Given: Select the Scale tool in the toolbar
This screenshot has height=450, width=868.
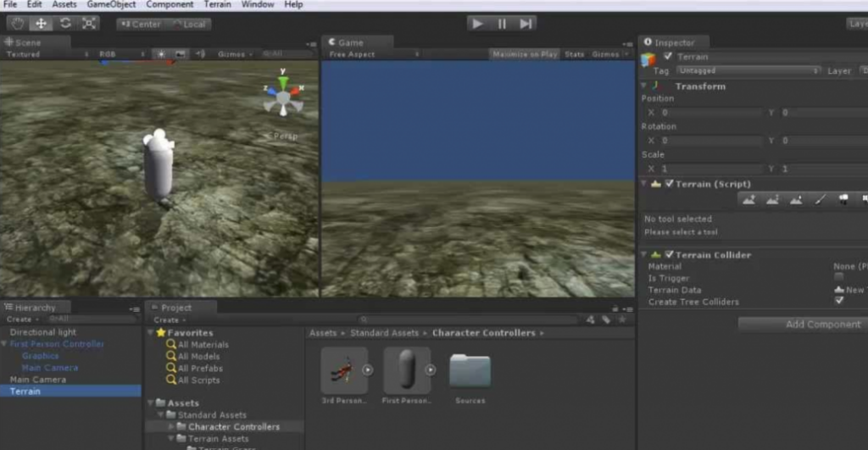Looking at the screenshot, I should [x=89, y=24].
